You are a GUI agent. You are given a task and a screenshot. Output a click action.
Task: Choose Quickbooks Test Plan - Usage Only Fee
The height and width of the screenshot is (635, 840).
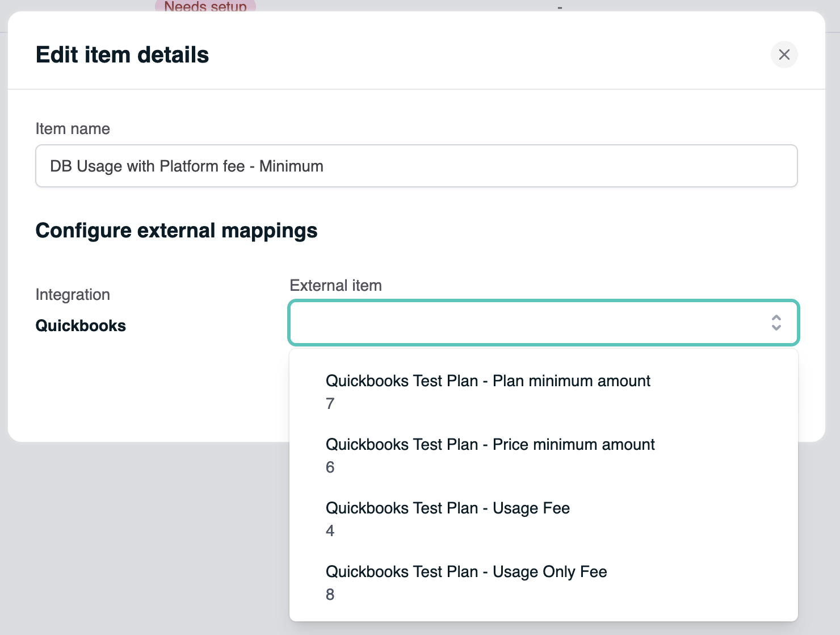pyautogui.click(x=544, y=583)
